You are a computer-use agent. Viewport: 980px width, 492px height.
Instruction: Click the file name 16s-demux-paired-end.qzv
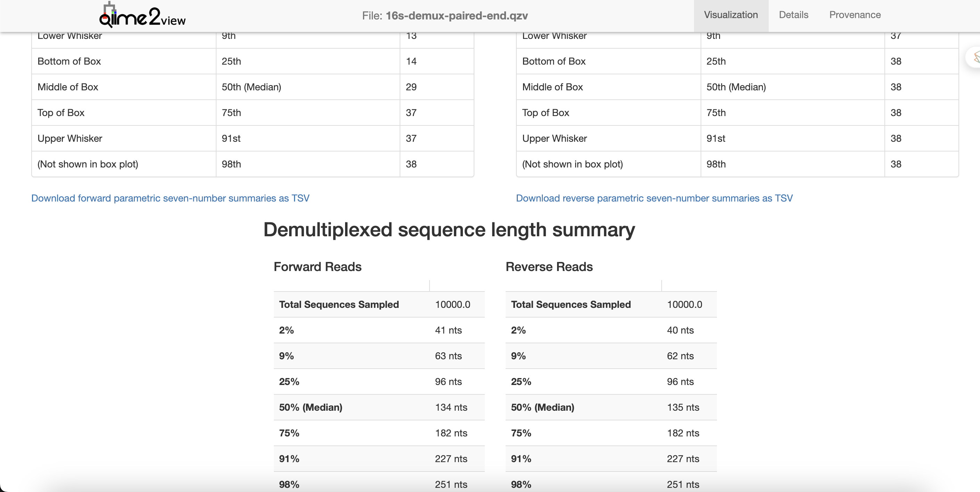[x=456, y=16]
